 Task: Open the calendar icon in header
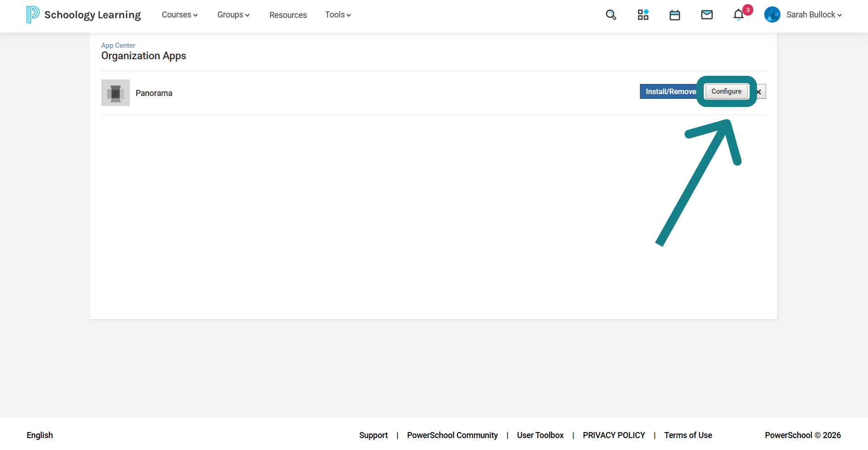click(x=674, y=15)
